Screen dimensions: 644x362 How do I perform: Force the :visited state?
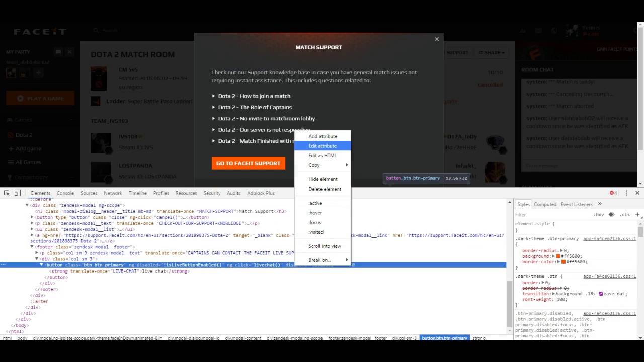323,232
